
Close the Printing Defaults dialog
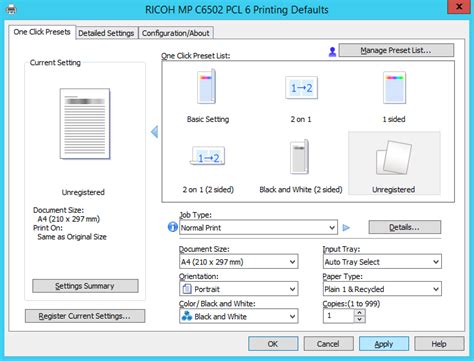coord(459,7)
